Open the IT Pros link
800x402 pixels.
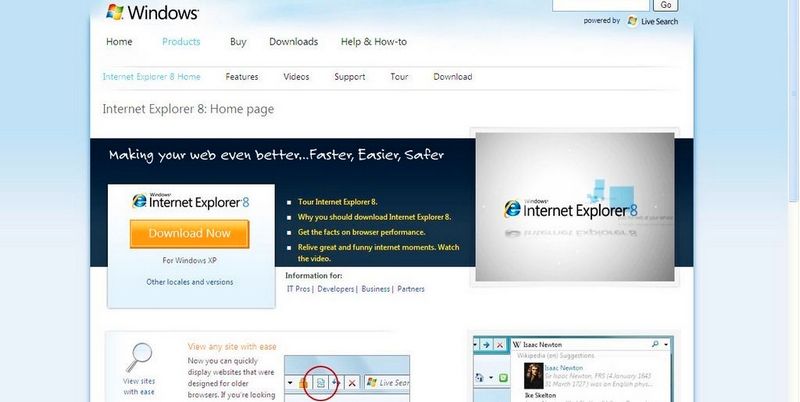coord(298,289)
